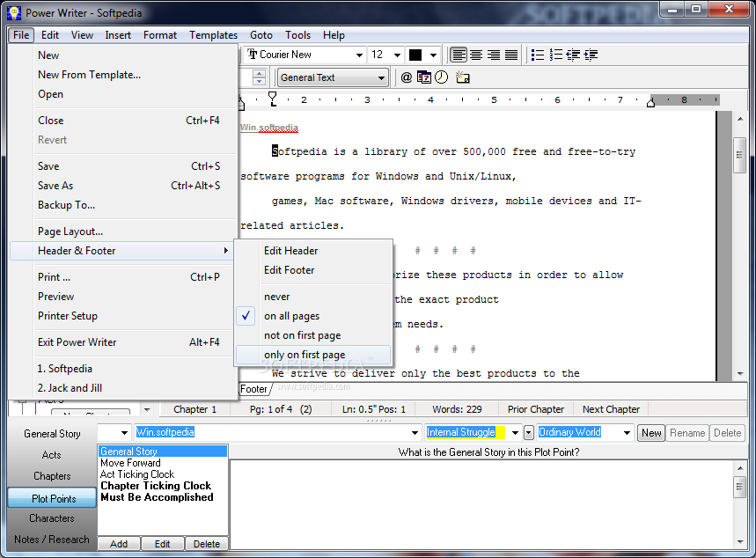This screenshot has height=558, width=756.
Task: Click document vertical scrollbar thumb
Action: (x=739, y=155)
